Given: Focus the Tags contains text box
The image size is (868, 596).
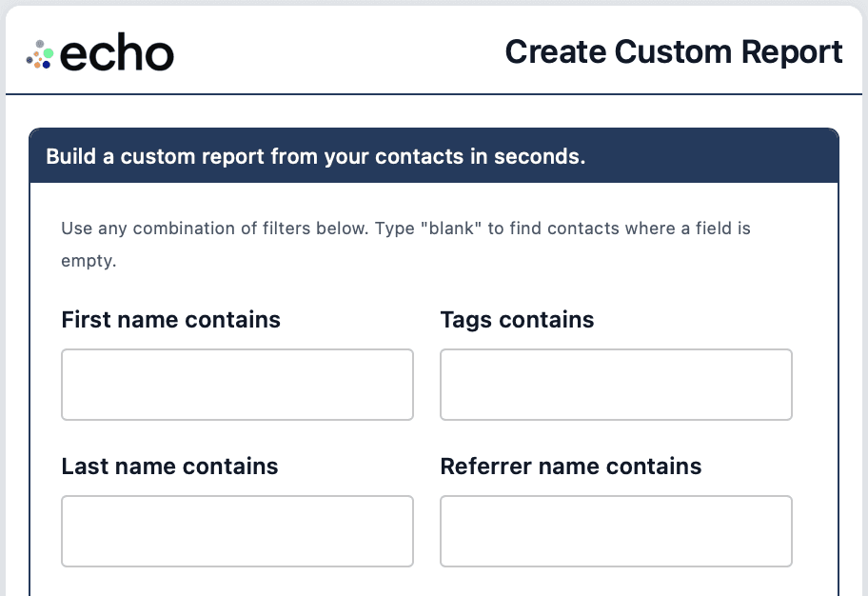Looking at the screenshot, I should 616,385.
